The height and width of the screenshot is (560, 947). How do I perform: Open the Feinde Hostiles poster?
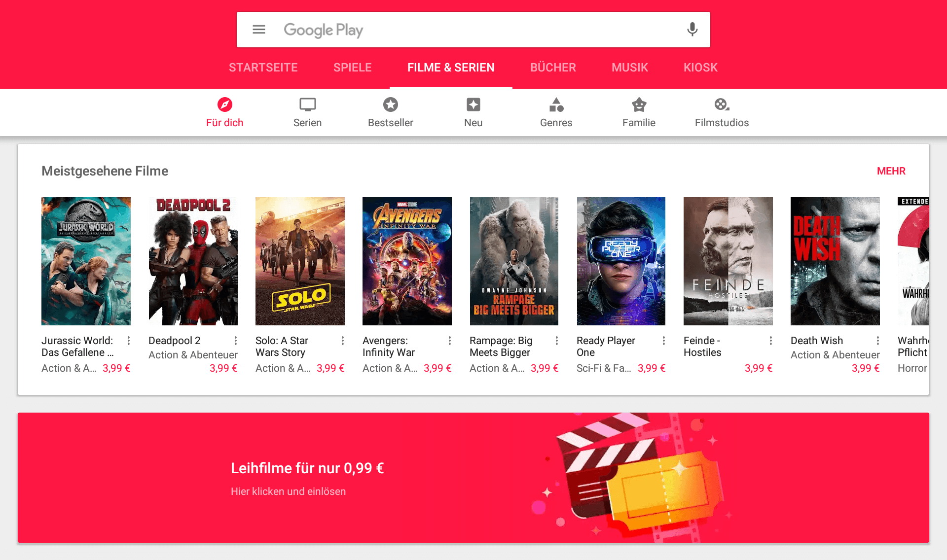click(728, 261)
